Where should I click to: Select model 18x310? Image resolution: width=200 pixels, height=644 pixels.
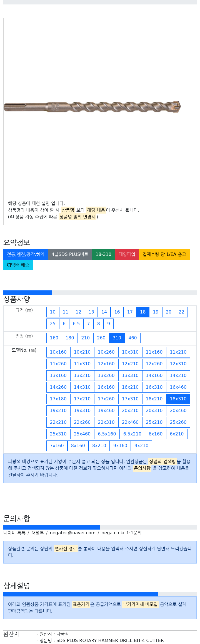tap(178, 399)
